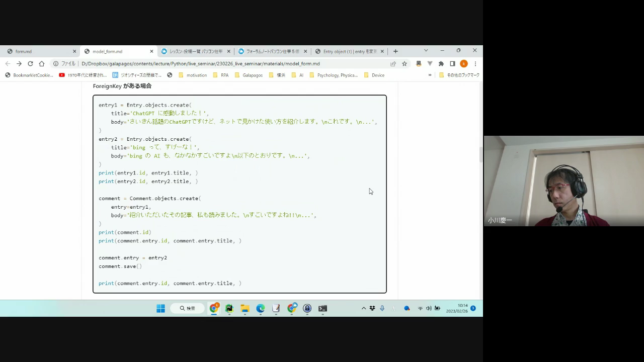Viewport: 644px width, 362px height.
Task: Reload the page with the refresh icon
Action: tap(30, 64)
